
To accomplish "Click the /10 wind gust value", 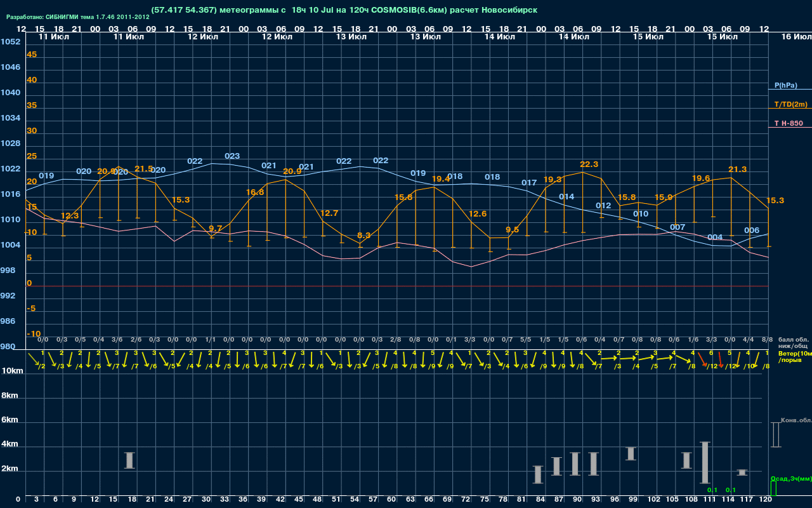I will [x=749, y=366].
